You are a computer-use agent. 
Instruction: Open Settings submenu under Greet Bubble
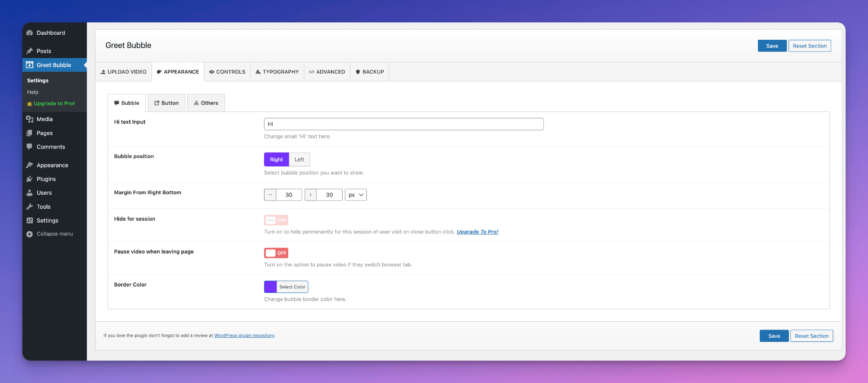38,80
